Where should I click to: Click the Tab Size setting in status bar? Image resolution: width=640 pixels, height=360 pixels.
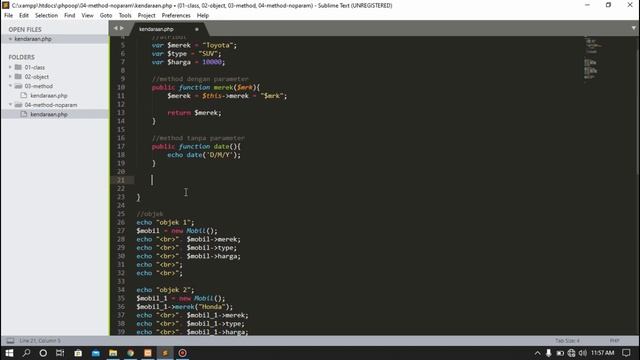(x=567, y=340)
